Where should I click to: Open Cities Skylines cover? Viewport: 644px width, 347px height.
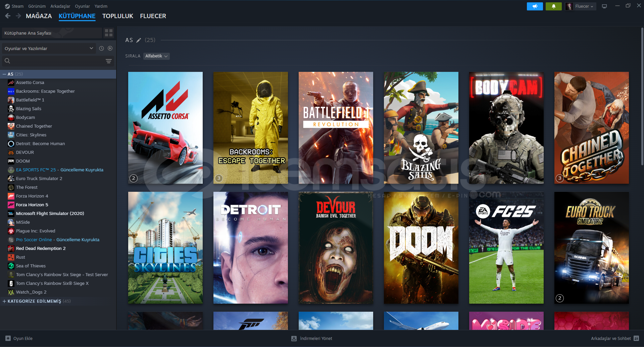(x=165, y=248)
